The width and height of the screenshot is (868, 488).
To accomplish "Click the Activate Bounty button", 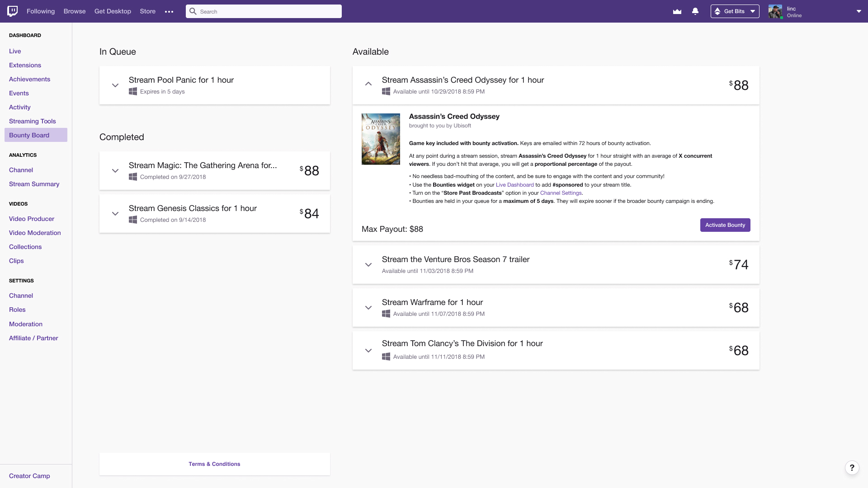I will pos(725,225).
